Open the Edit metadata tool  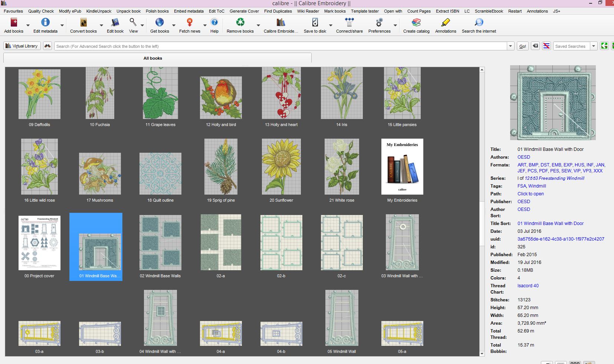click(45, 23)
